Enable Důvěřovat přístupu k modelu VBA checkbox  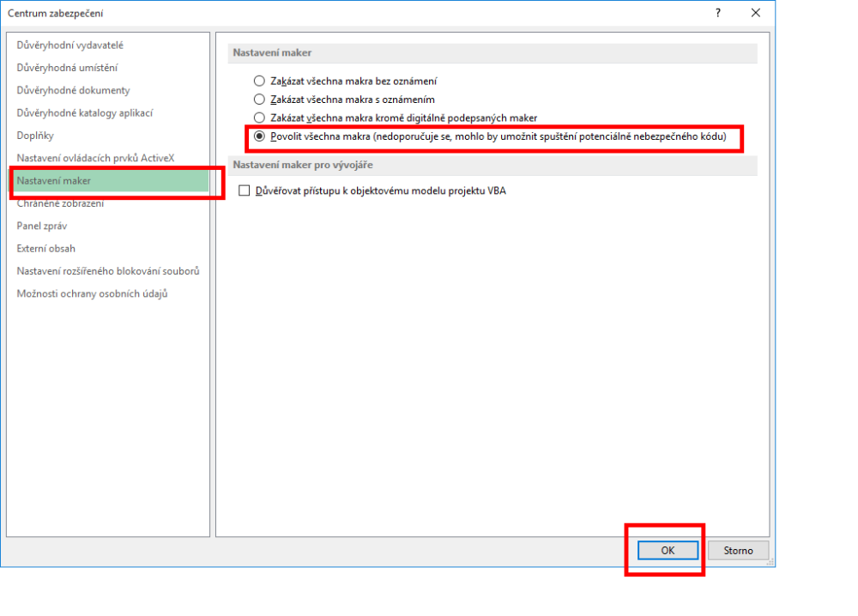click(x=245, y=191)
